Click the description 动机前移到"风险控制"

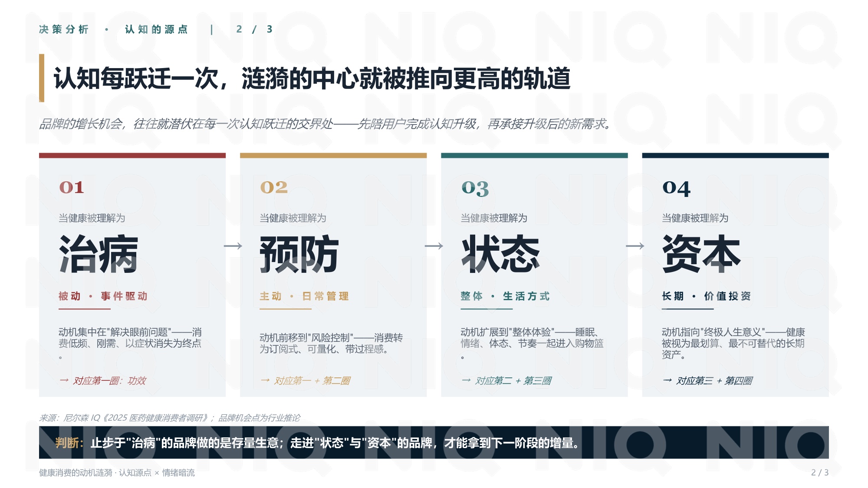[x=331, y=344]
